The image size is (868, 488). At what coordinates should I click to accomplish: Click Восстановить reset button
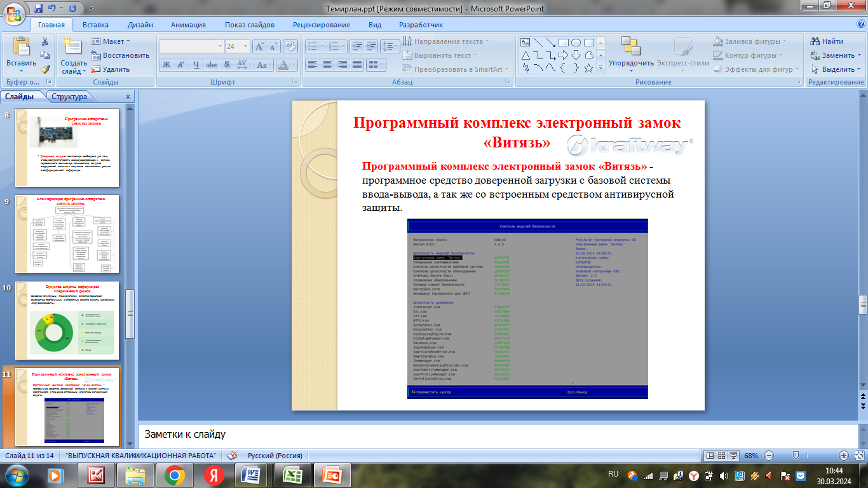point(120,55)
